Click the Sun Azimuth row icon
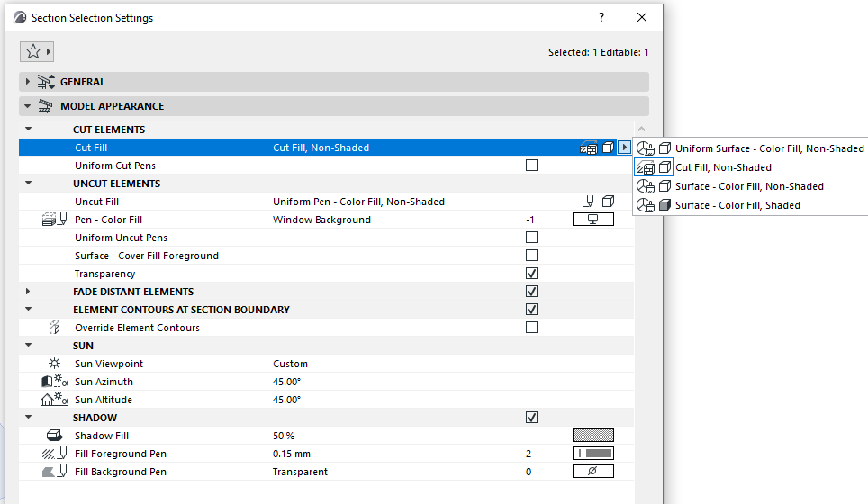 click(55, 382)
